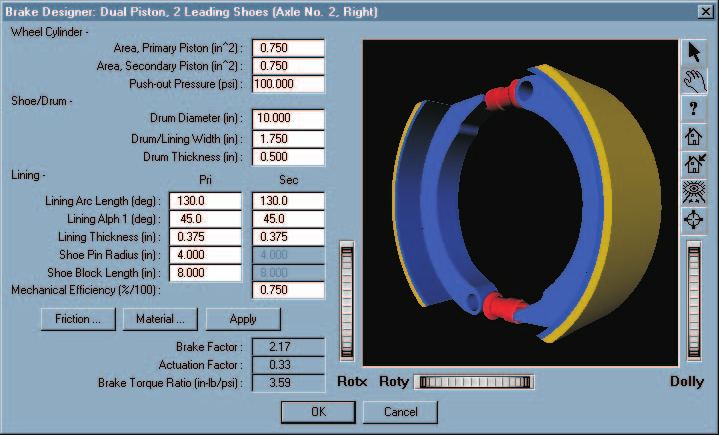Click the Dolly vertical thumbwheel
The height and width of the screenshot is (435, 719).
(x=694, y=301)
